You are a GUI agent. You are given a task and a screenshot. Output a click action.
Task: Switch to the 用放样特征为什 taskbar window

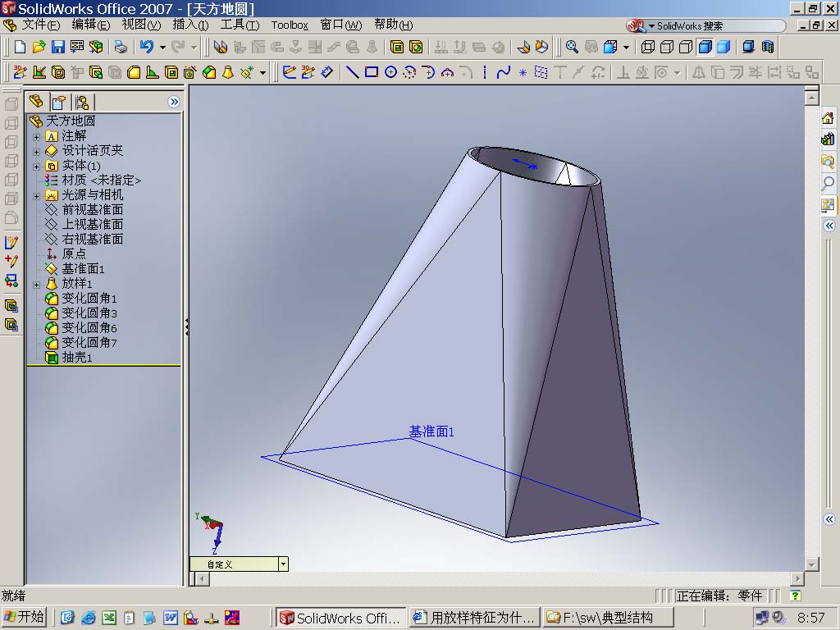pos(475,618)
